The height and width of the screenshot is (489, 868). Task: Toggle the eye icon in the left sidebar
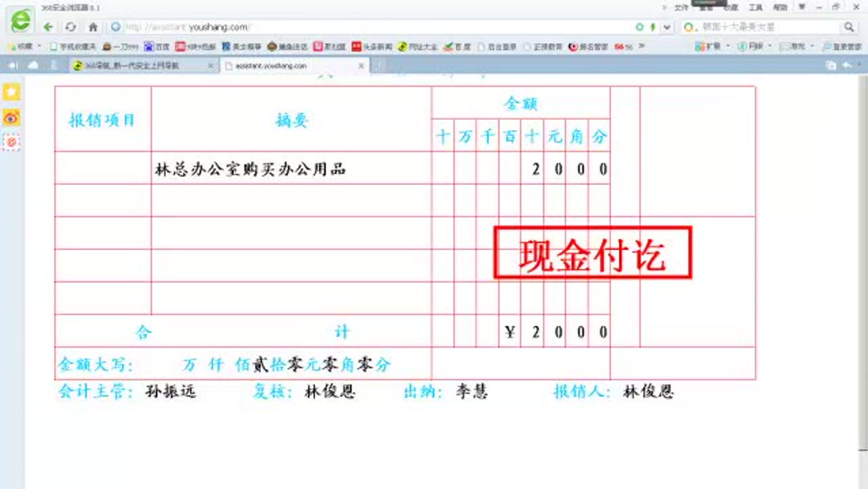(x=10, y=117)
